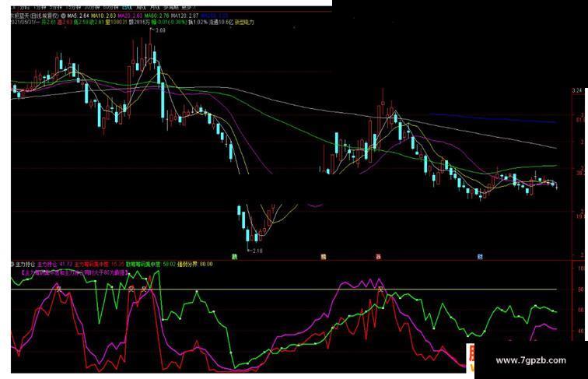Click the orange 馈 event marker
The height and width of the screenshot is (379, 588).
[324, 257]
